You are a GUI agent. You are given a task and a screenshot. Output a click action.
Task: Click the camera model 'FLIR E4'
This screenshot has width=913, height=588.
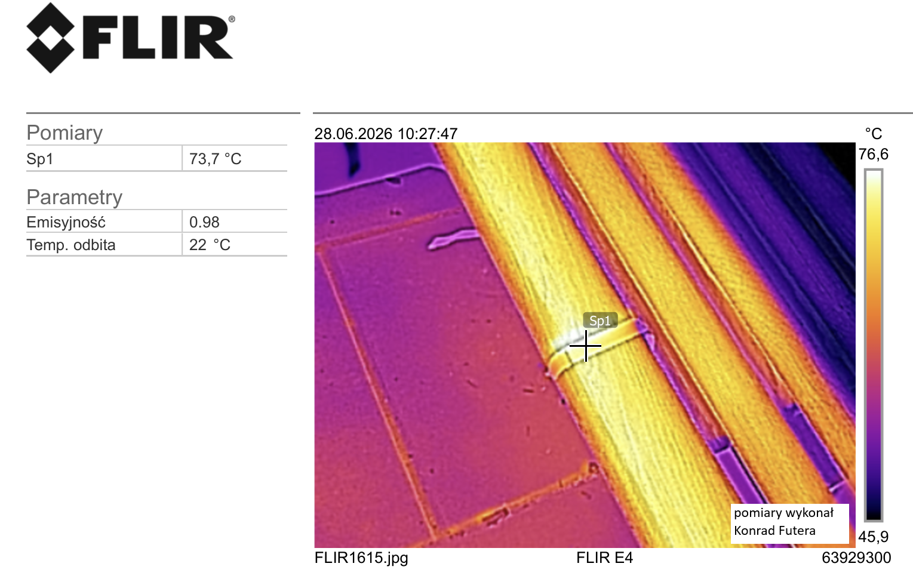[x=604, y=558]
